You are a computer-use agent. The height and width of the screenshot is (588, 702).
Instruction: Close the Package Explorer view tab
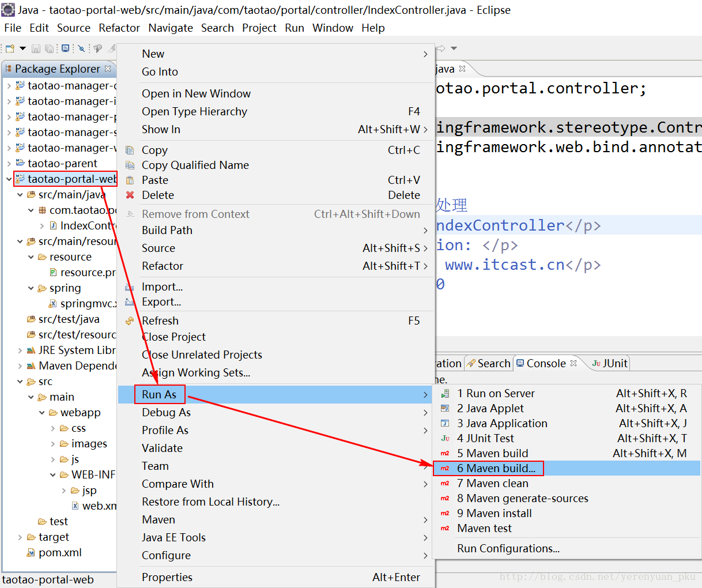(108, 69)
